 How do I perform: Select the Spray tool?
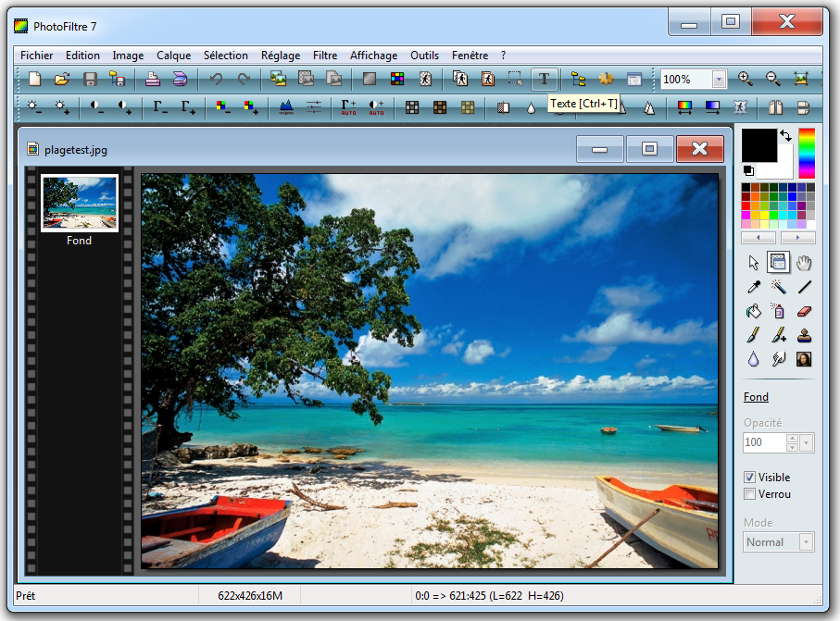(x=778, y=311)
